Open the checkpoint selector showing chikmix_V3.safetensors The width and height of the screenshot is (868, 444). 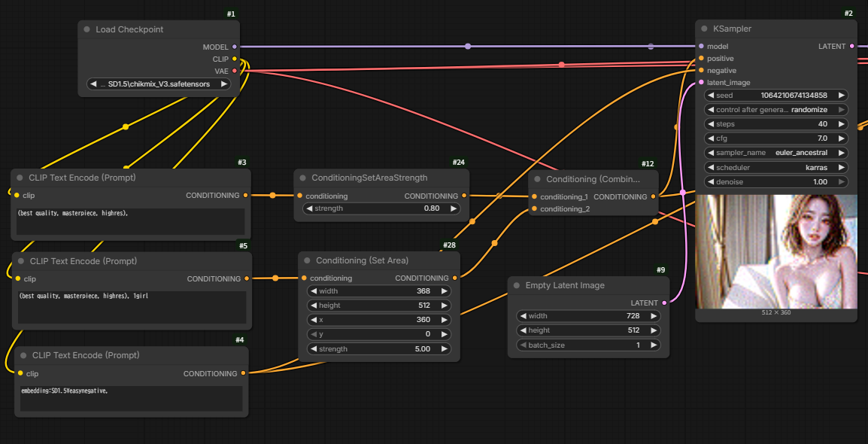[x=159, y=84]
